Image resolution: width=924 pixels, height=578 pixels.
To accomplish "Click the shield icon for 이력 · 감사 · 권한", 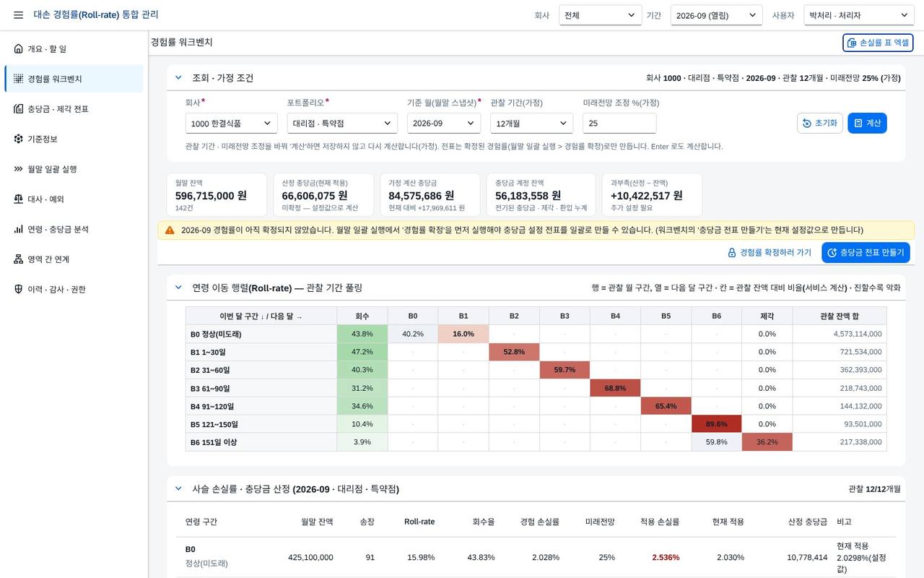I will 19,289.
